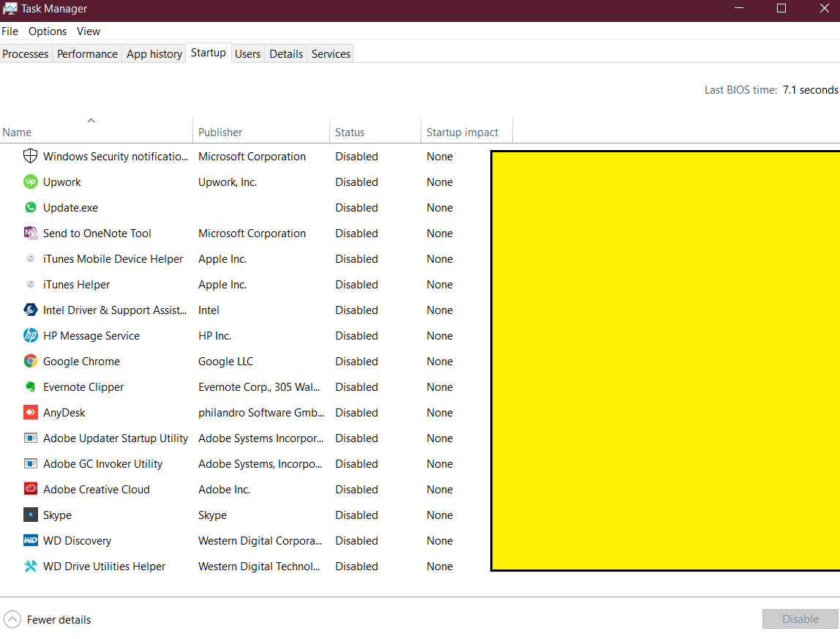Click the Send to OneNote Tool icon

pyautogui.click(x=31, y=233)
